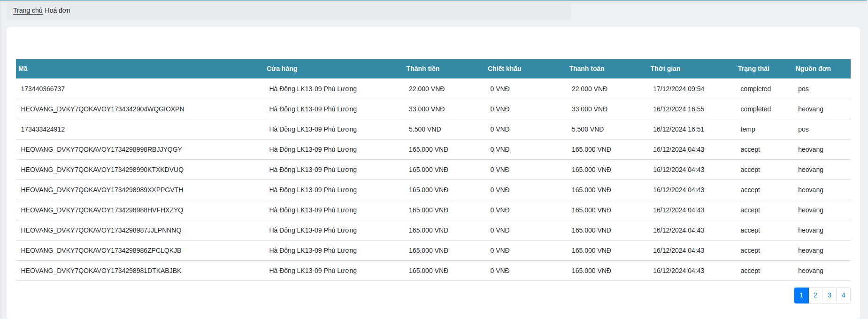This screenshot has width=868, height=319.
Task: Click the Mã column header
Action: (23, 69)
